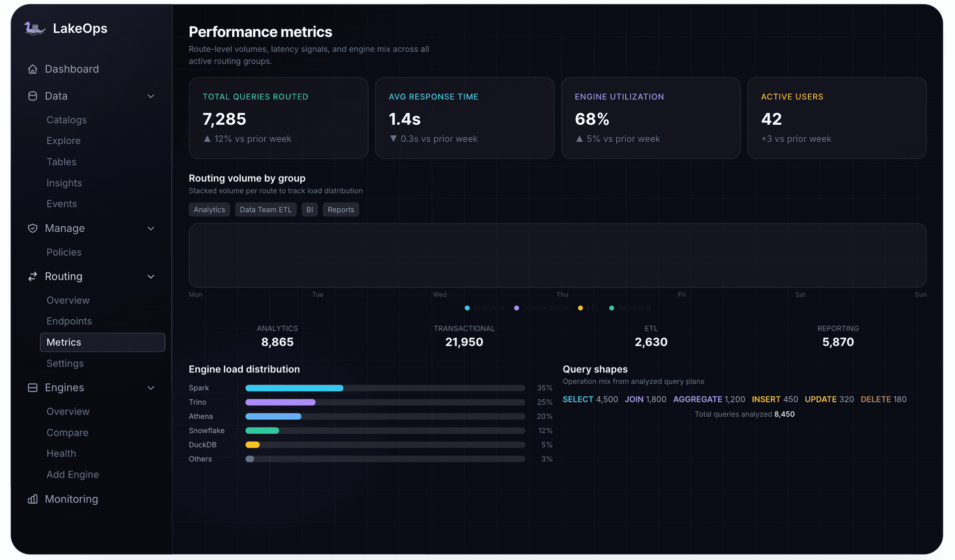
Task: Open the Endpoints page
Action: click(69, 321)
